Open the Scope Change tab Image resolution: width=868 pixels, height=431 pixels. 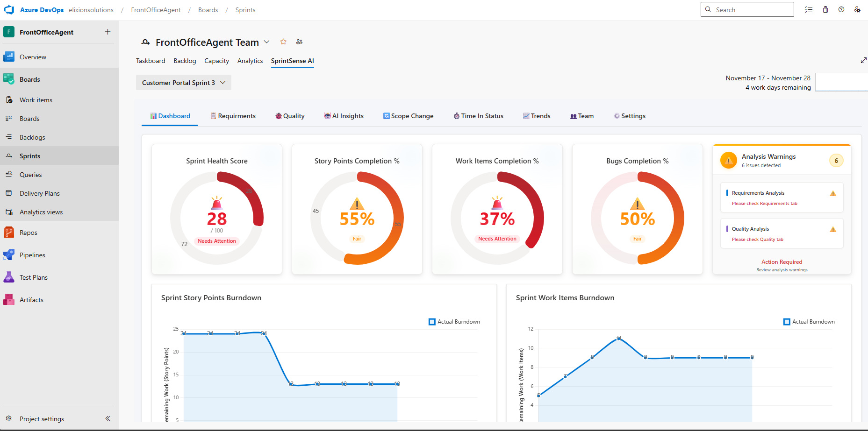pyautogui.click(x=408, y=116)
